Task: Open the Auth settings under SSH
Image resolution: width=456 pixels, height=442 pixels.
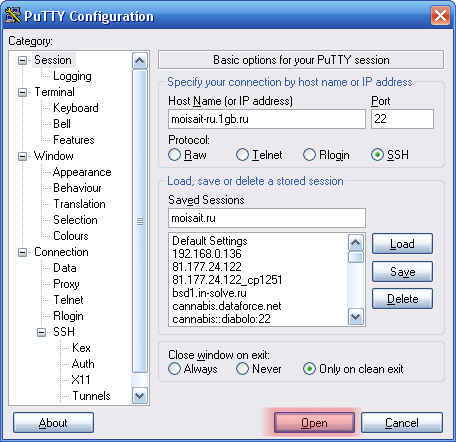Action: [x=83, y=364]
